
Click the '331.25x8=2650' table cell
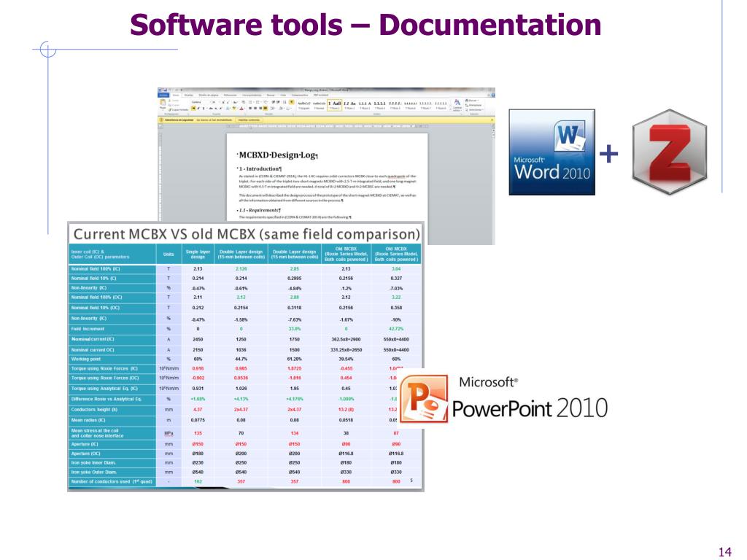pos(346,349)
